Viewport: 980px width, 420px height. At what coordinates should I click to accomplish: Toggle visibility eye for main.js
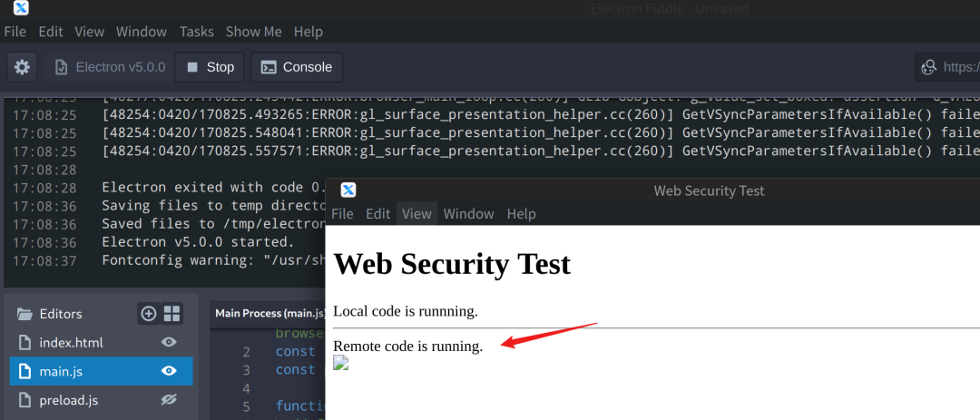[169, 371]
